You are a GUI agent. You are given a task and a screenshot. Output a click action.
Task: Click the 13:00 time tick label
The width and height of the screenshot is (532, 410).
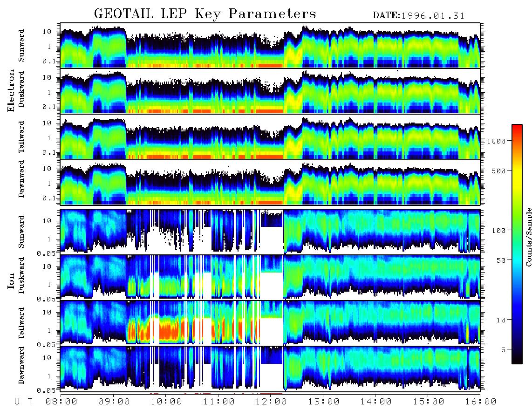[324, 402]
